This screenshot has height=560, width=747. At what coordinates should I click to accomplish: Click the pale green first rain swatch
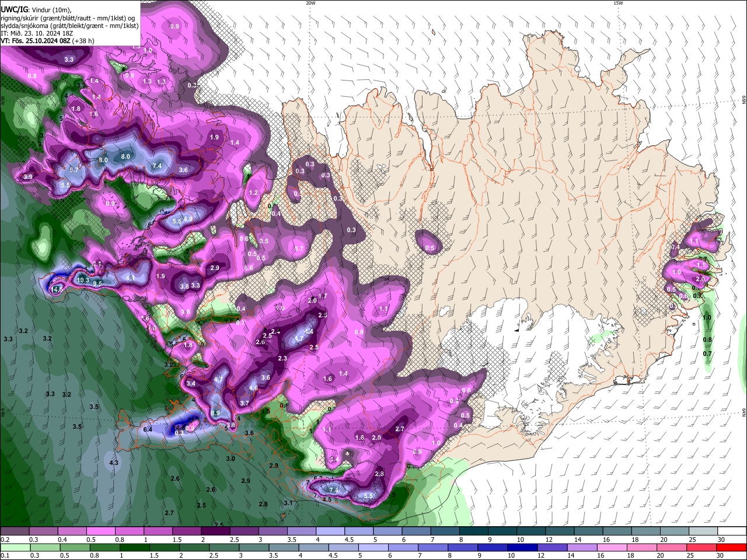click(15, 548)
